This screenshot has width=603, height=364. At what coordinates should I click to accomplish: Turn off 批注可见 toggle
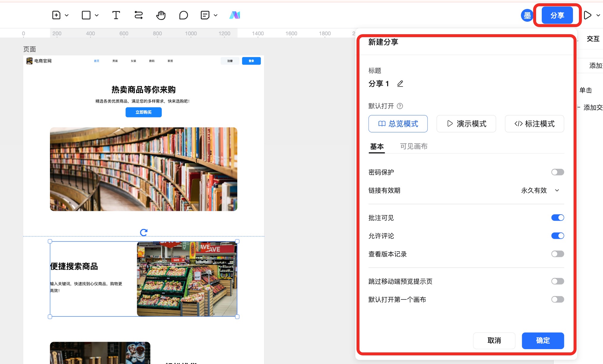coord(558,218)
